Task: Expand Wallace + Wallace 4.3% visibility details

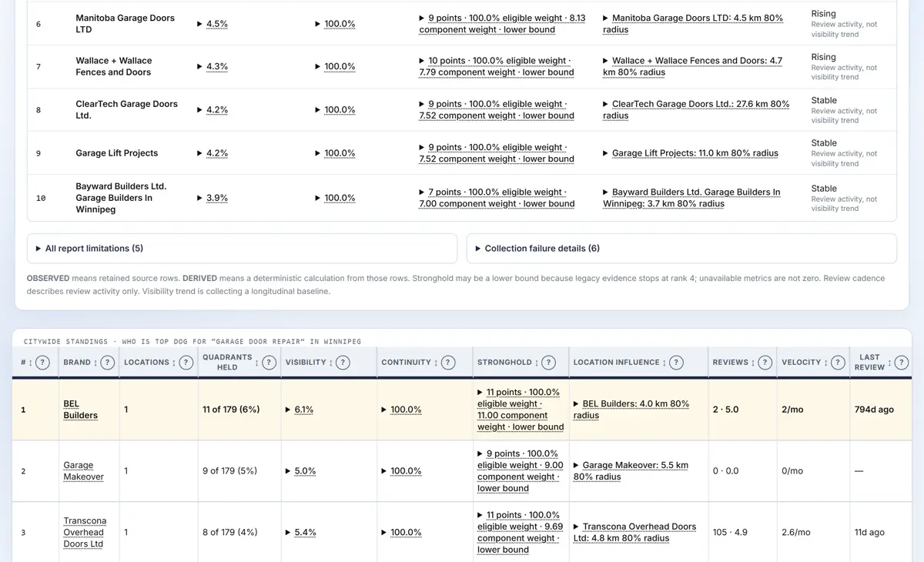Action: [x=213, y=67]
